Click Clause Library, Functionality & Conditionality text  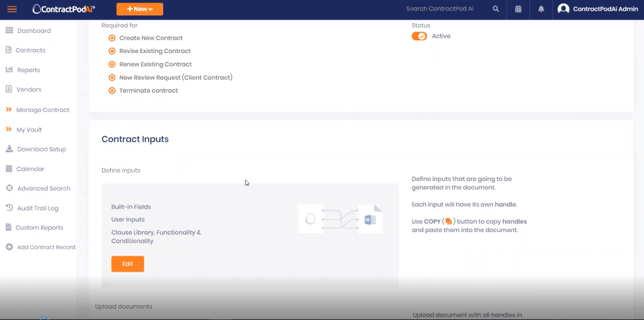[x=156, y=237]
